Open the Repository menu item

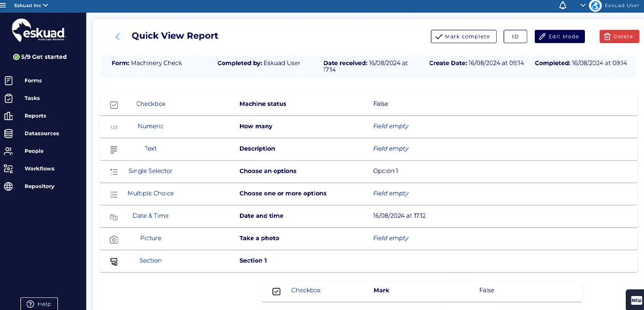click(x=39, y=186)
